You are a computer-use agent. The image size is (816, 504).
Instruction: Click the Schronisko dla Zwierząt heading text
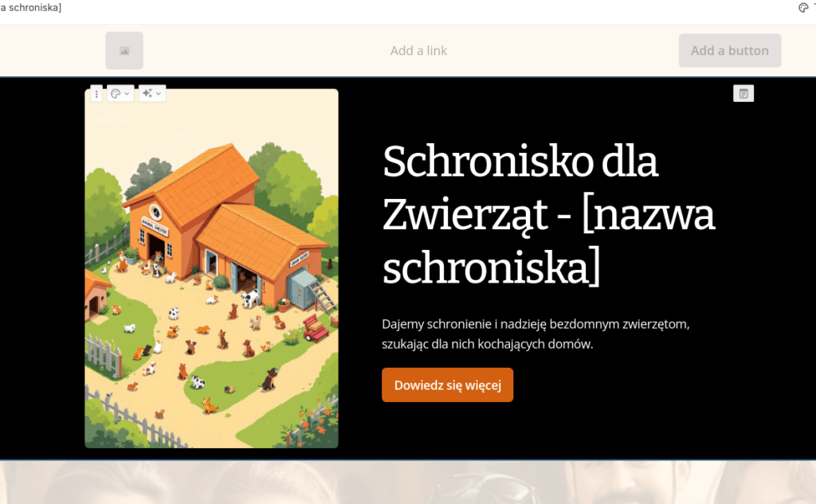click(548, 213)
